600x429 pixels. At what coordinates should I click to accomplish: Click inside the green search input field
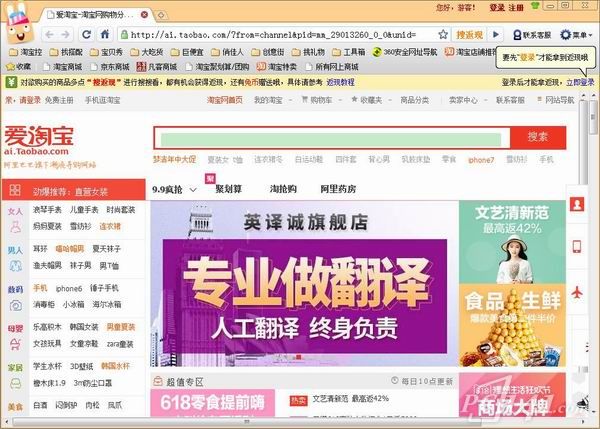pos(331,139)
